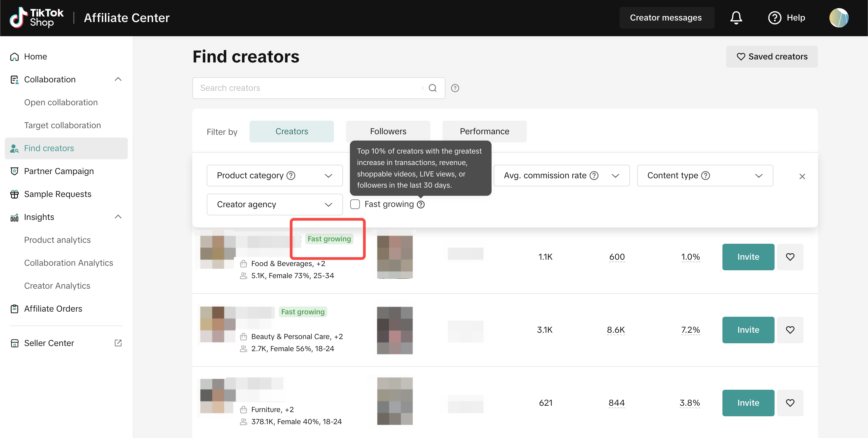Favorite the Beauty & Personal Care creator
Viewport: 868px width, 438px height.
coord(790,330)
